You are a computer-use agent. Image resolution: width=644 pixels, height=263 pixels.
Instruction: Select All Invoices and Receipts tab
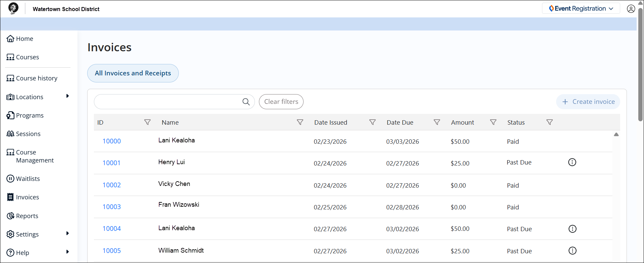[133, 73]
